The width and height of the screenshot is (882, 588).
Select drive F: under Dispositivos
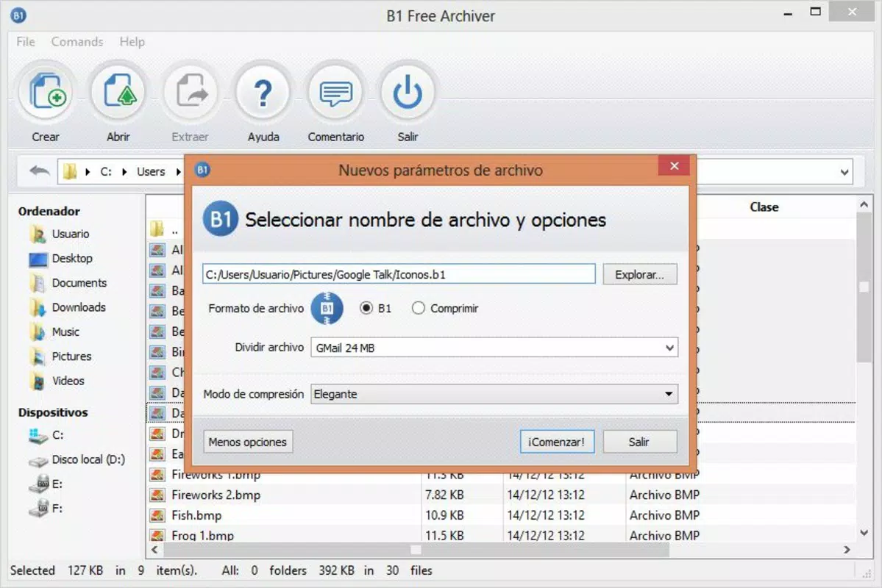(x=46, y=509)
